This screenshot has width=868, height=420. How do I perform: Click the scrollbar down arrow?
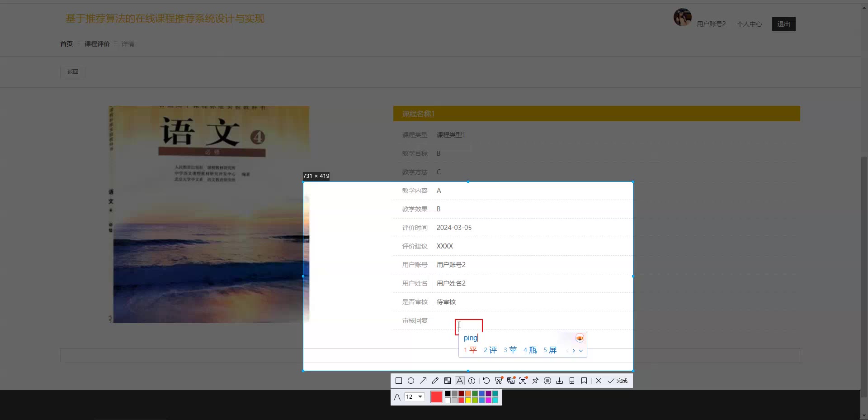click(x=864, y=415)
